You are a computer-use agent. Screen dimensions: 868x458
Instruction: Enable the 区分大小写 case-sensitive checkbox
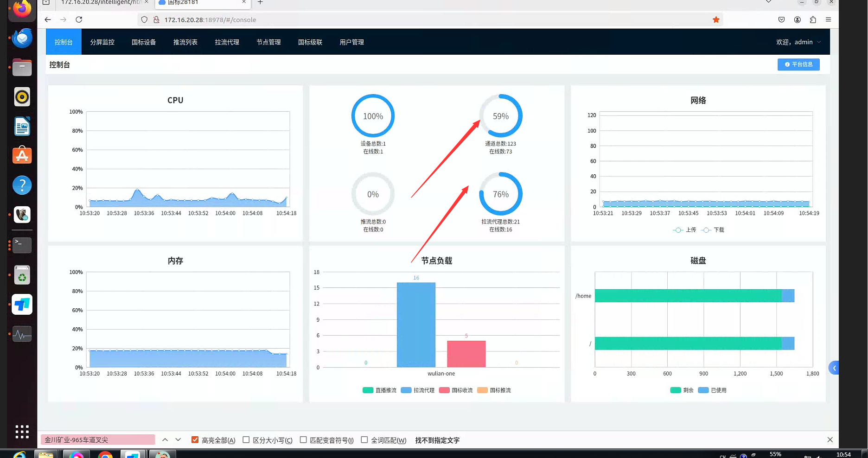tap(246, 439)
